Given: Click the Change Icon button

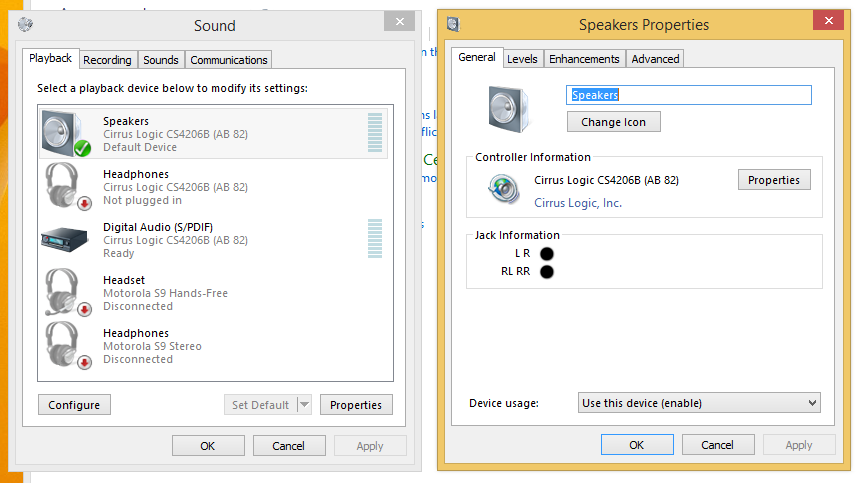Looking at the screenshot, I should click(613, 122).
